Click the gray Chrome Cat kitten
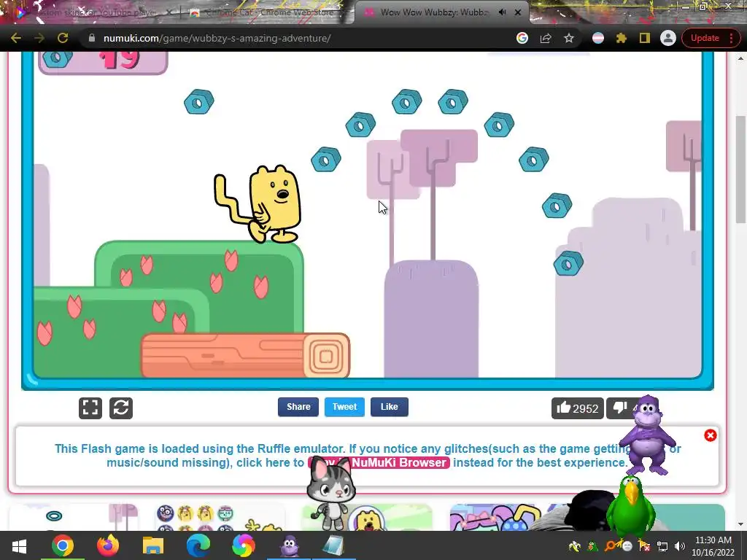This screenshot has height=560, width=747. (330, 493)
